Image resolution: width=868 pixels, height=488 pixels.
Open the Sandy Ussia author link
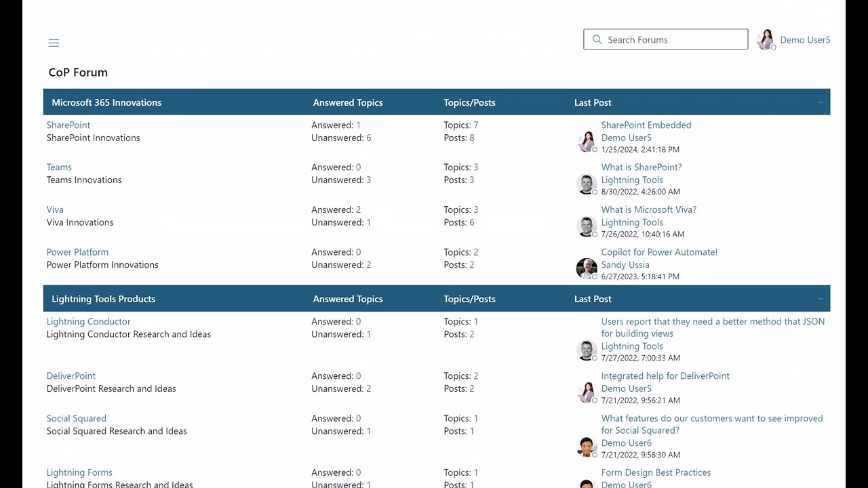coord(625,265)
